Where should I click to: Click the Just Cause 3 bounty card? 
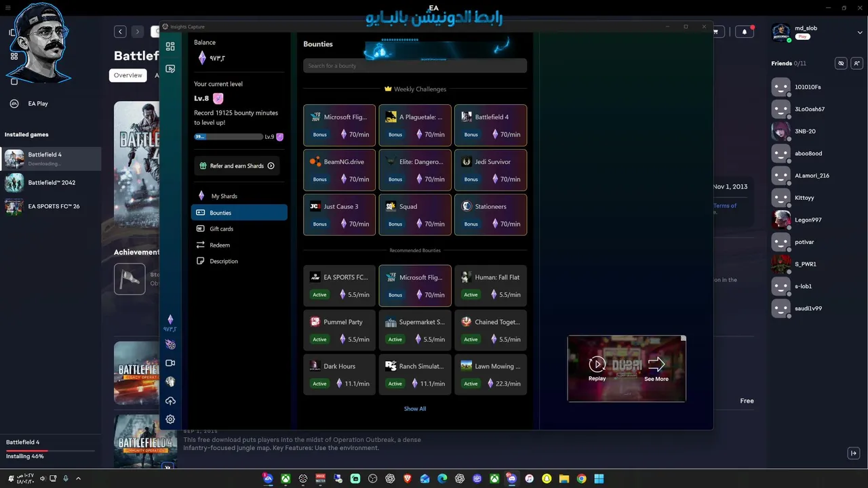point(339,215)
